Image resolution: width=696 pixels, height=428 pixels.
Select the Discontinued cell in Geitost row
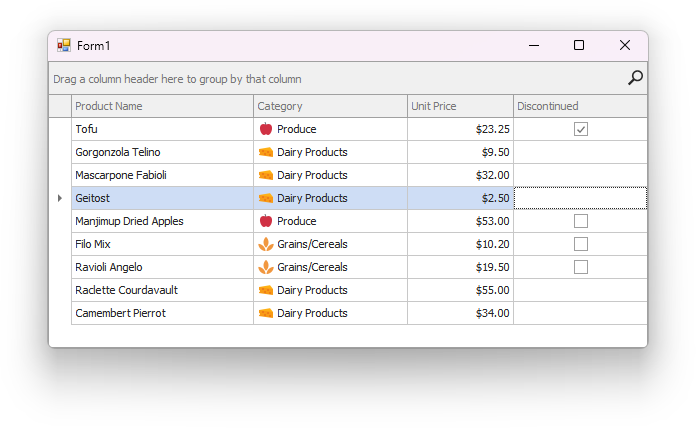pyautogui.click(x=580, y=198)
